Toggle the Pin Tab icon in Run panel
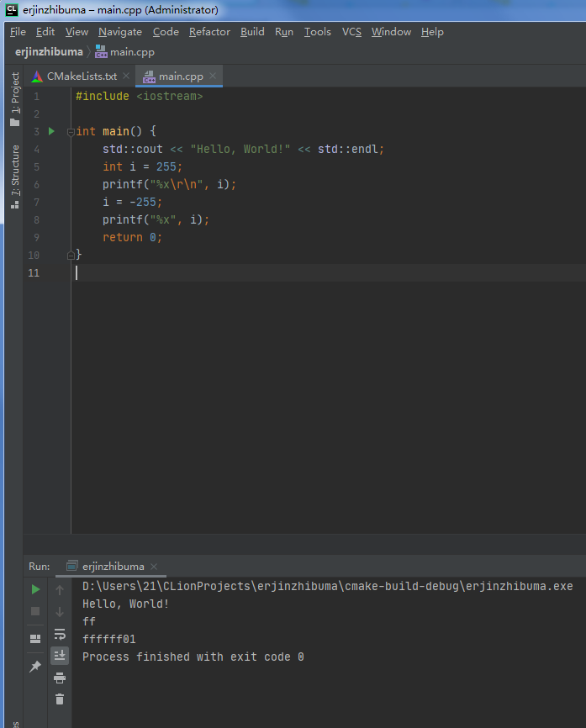The height and width of the screenshot is (728, 586). point(35,666)
